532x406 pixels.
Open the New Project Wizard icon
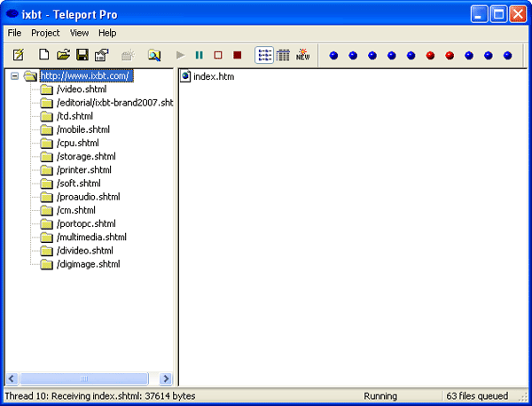pyautogui.click(x=19, y=55)
